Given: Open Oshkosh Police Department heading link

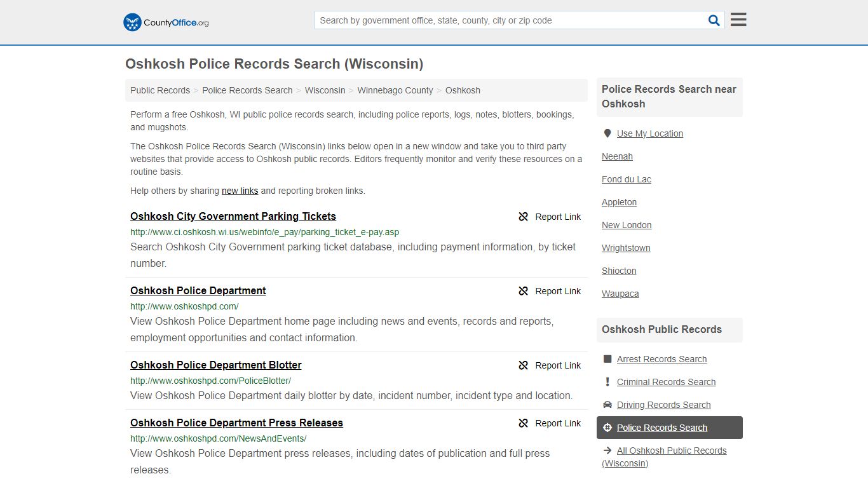Looking at the screenshot, I should 198,290.
